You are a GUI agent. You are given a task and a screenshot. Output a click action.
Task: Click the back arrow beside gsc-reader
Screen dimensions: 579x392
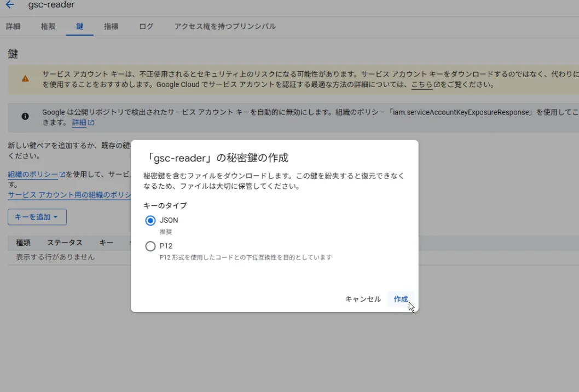click(10, 5)
